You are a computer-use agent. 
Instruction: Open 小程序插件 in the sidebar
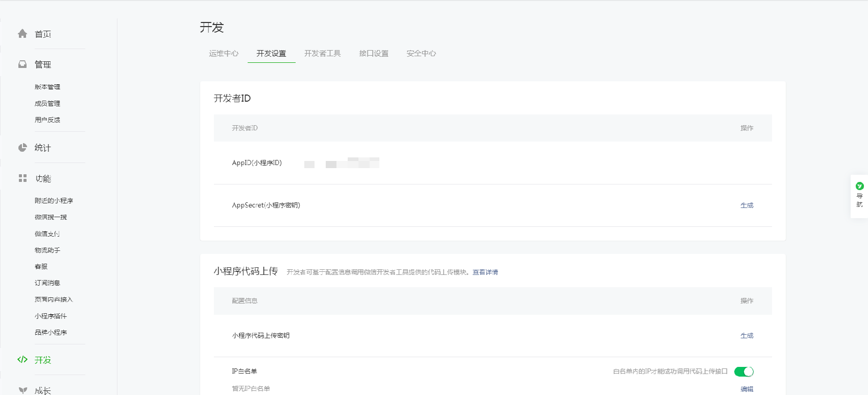(51, 316)
